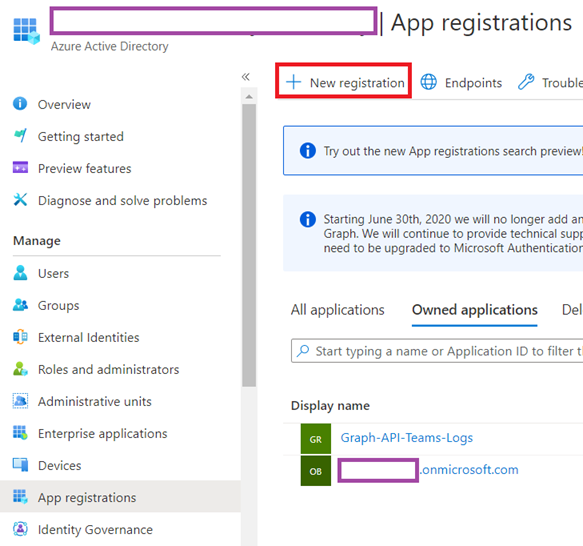Click the OB application avatar tile

click(x=316, y=471)
